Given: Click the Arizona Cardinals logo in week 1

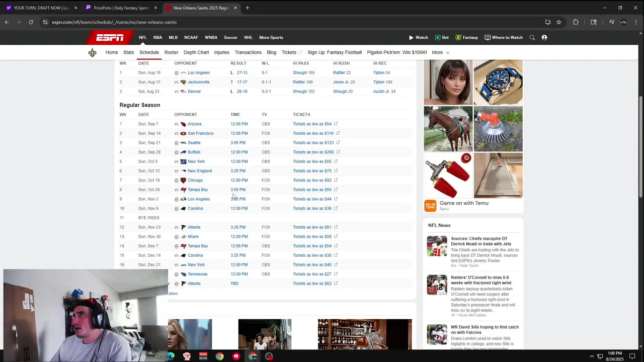Looking at the screenshot, I should coord(183,124).
